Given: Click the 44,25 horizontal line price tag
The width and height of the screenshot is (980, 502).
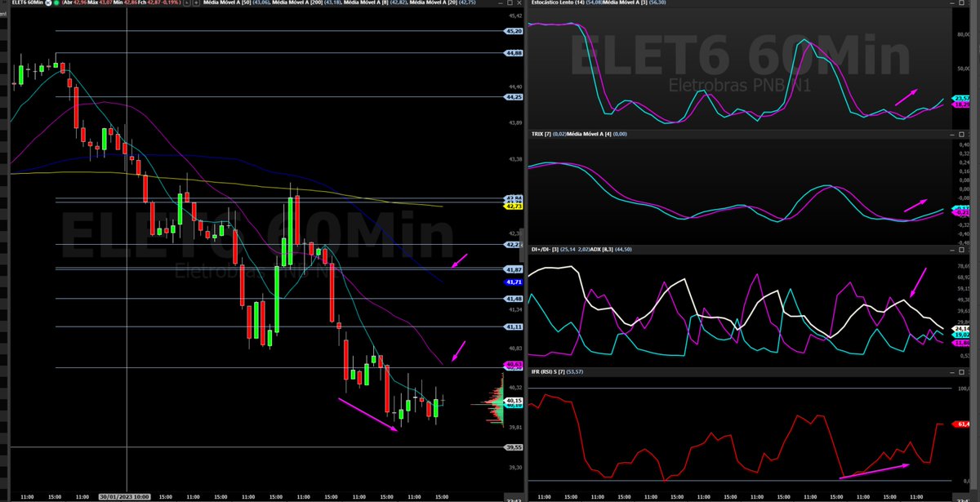Looking at the screenshot, I should (514, 96).
